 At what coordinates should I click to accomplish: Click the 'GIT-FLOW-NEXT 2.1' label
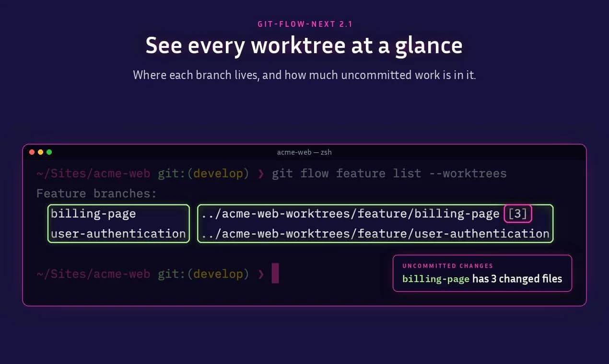coord(304,23)
